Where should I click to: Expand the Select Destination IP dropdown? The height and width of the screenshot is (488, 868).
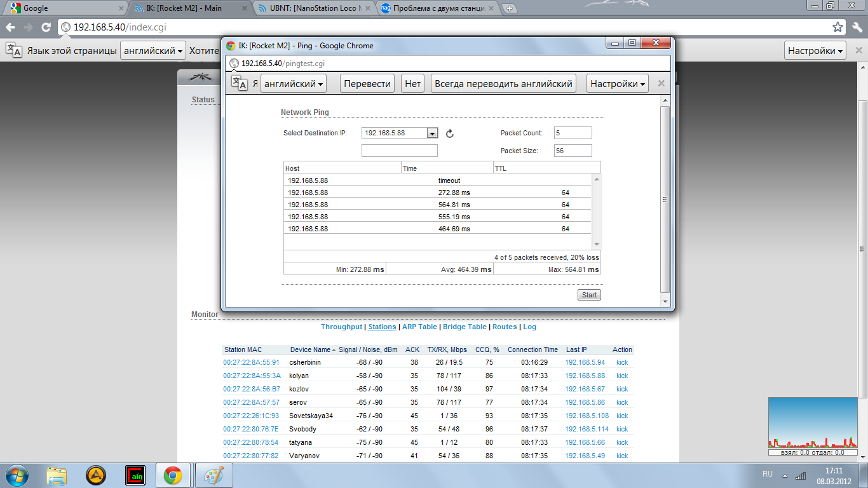click(432, 133)
